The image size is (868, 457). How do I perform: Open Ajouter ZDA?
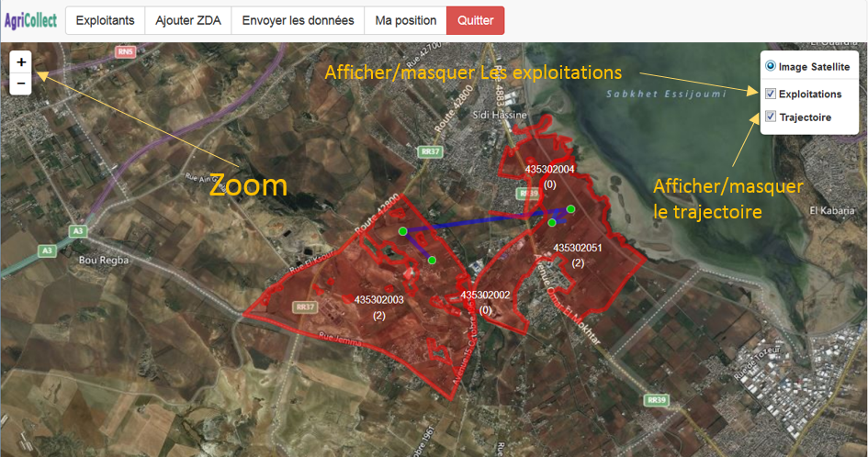(188, 20)
